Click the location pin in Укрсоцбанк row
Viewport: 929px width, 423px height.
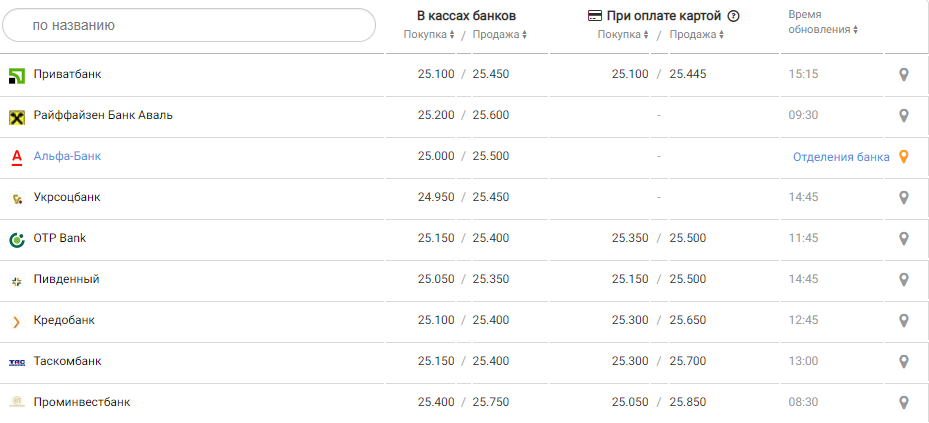coord(903,198)
